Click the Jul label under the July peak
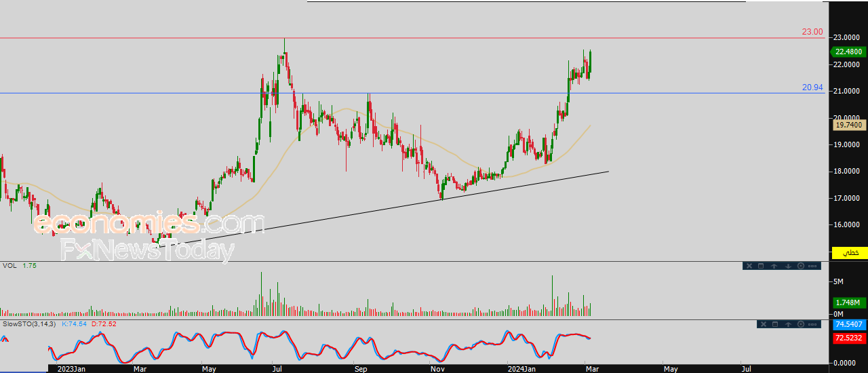This screenshot has width=868, height=373. click(278, 369)
